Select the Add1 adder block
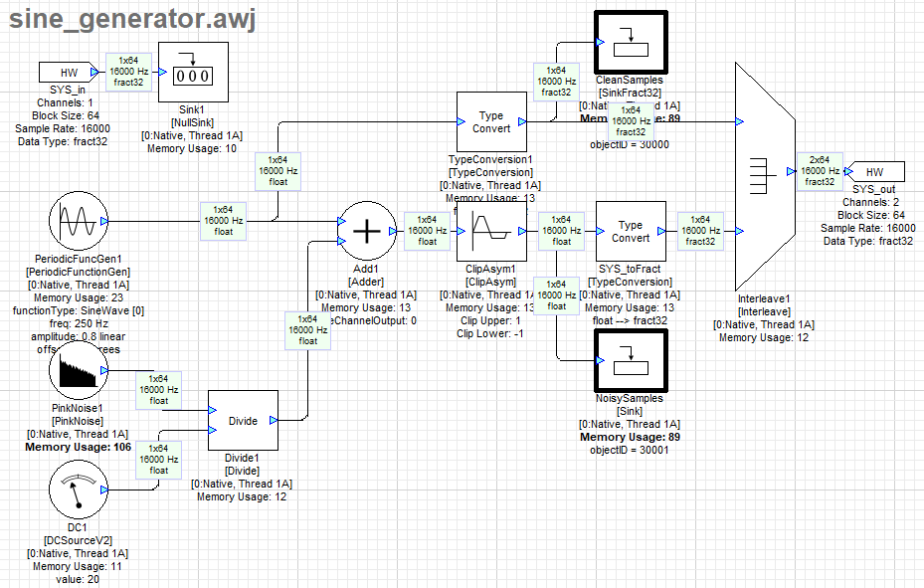 (368, 232)
